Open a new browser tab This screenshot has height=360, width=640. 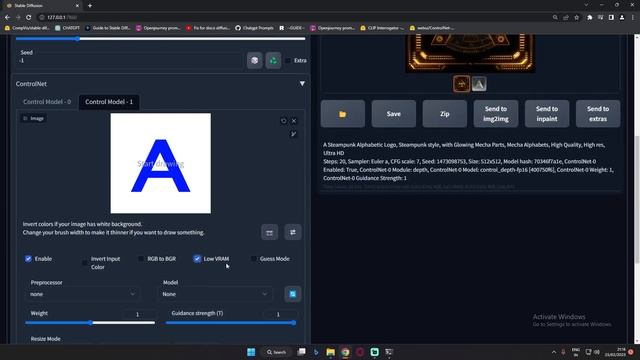(90, 6)
